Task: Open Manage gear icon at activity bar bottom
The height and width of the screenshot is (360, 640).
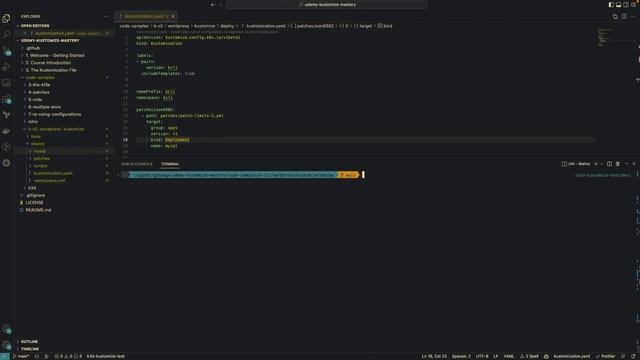Action: click(7, 345)
